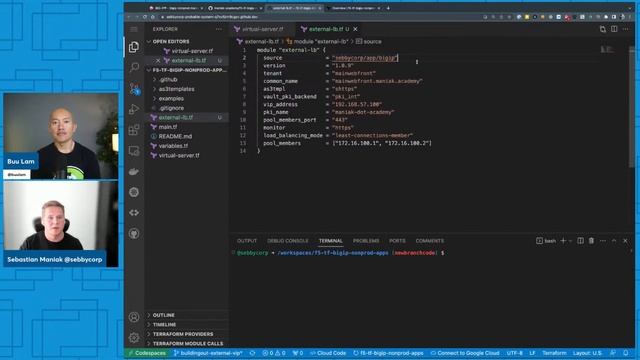Switch to the virtual-server.tf editor tab
Viewport: 640px width, 360px height.
click(262, 29)
